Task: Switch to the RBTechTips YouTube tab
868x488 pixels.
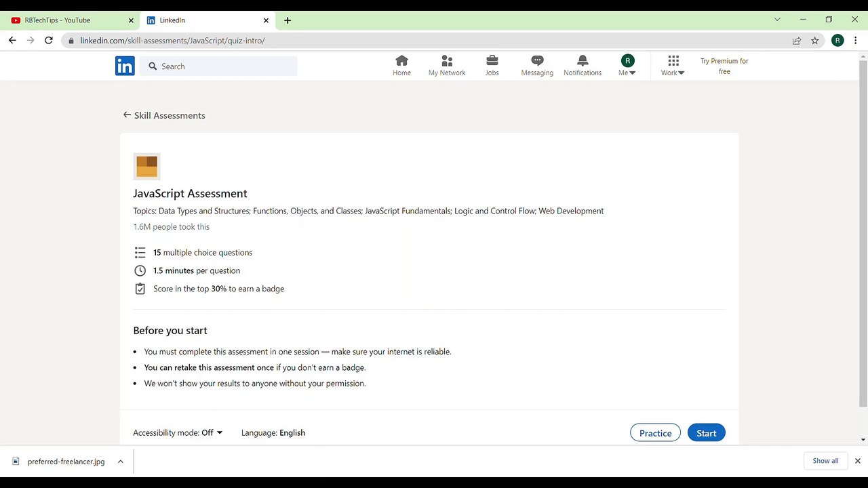Action: 68,20
